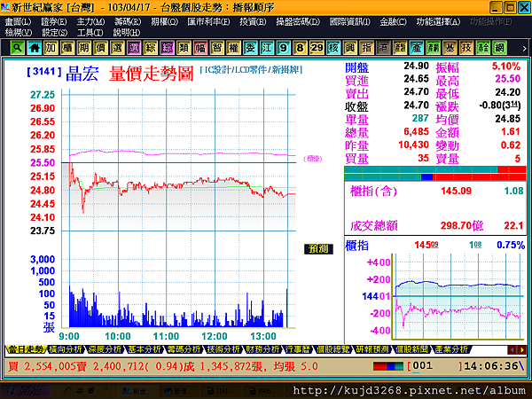This screenshot has height=399, width=532.
Task: Open the 國際資訊(I) menu
Action: point(350,22)
